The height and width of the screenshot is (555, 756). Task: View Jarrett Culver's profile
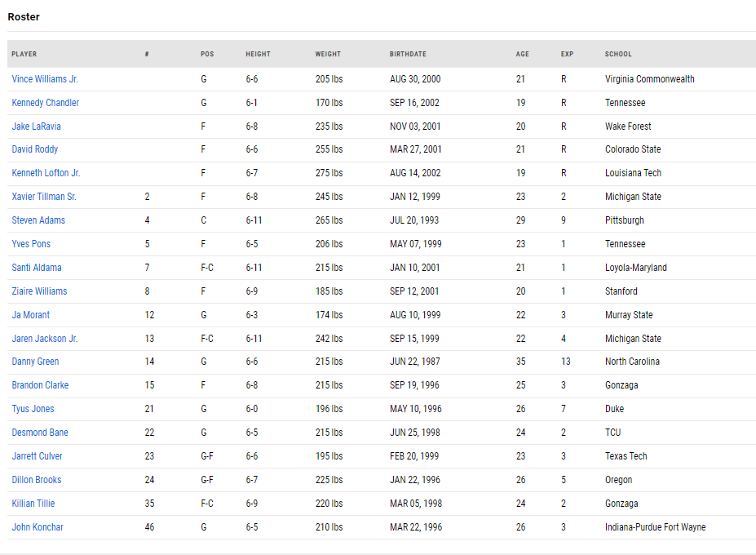38,456
